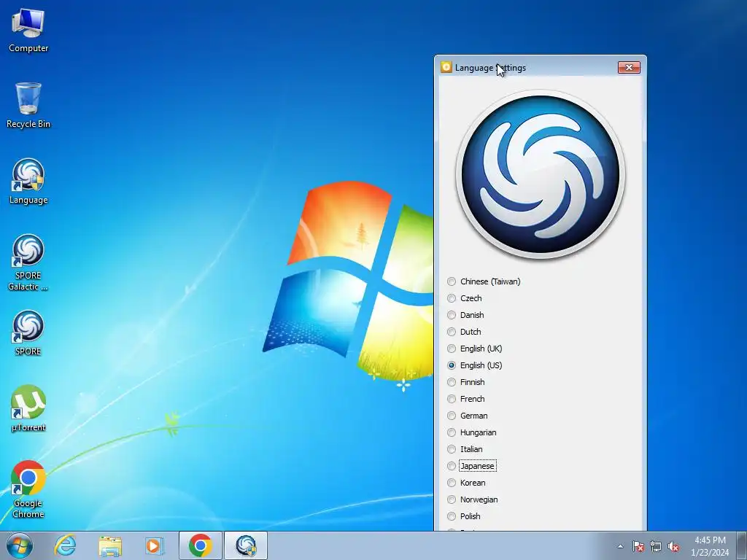747x560 pixels.
Task: Select the Japanese language option
Action: click(x=472, y=466)
